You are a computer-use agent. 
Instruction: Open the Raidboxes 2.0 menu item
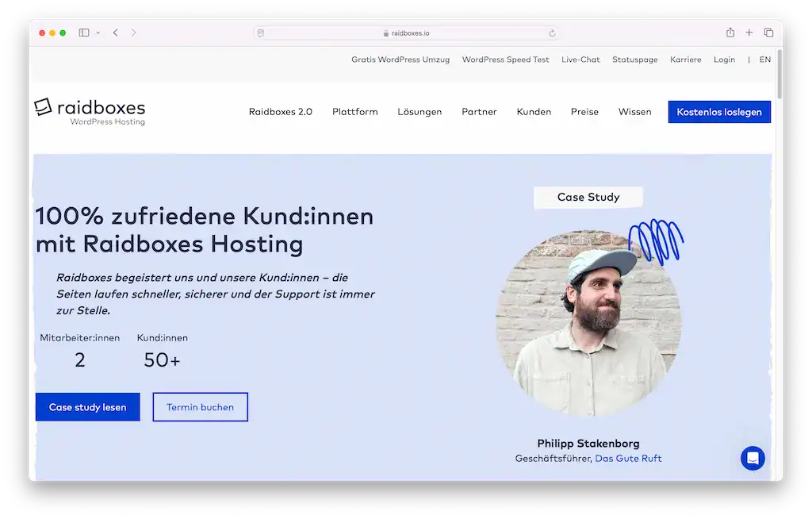tap(281, 112)
